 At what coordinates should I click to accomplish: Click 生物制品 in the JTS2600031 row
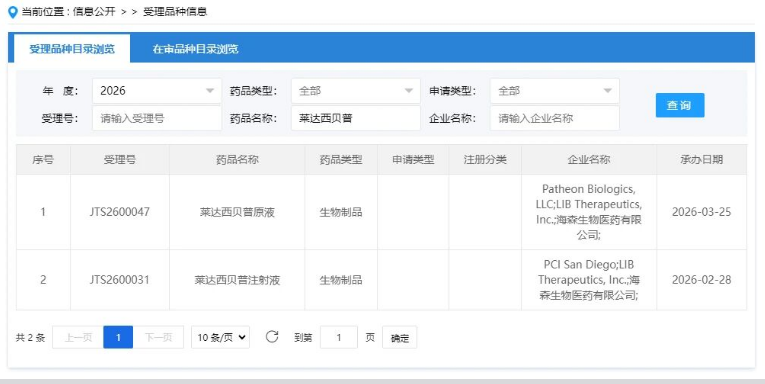[x=341, y=280]
